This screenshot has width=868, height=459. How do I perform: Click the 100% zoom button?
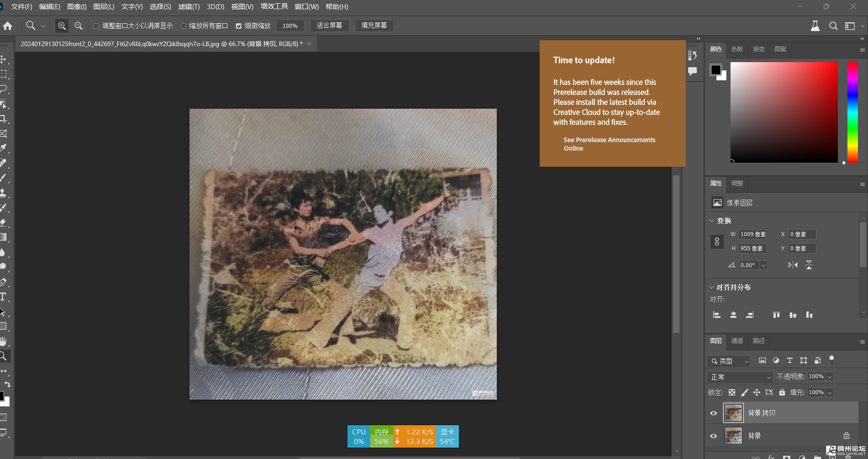click(x=290, y=26)
